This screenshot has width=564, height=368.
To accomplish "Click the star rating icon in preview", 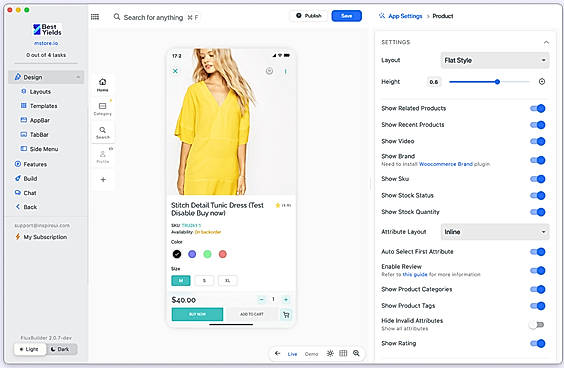I will coord(278,205).
